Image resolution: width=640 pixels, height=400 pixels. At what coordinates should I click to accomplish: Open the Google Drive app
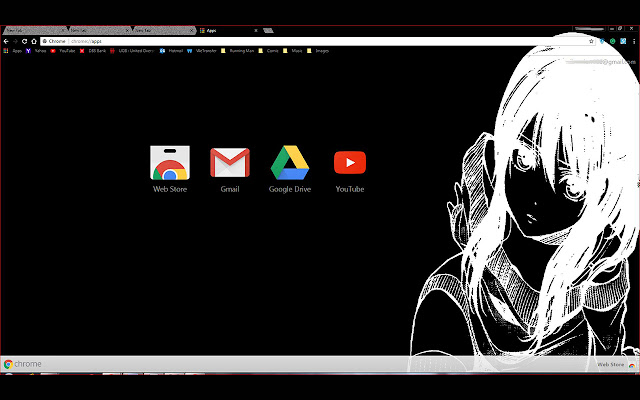point(290,169)
